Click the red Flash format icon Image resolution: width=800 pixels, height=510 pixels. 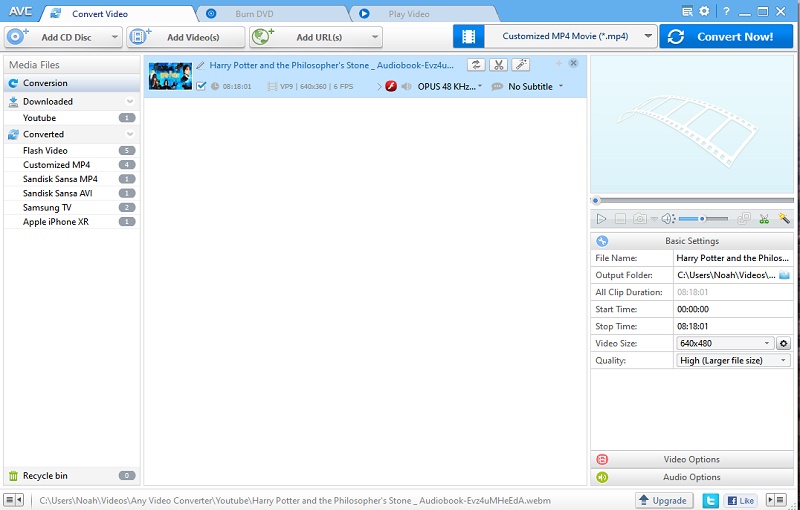pyautogui.click(x=391, y=86)
